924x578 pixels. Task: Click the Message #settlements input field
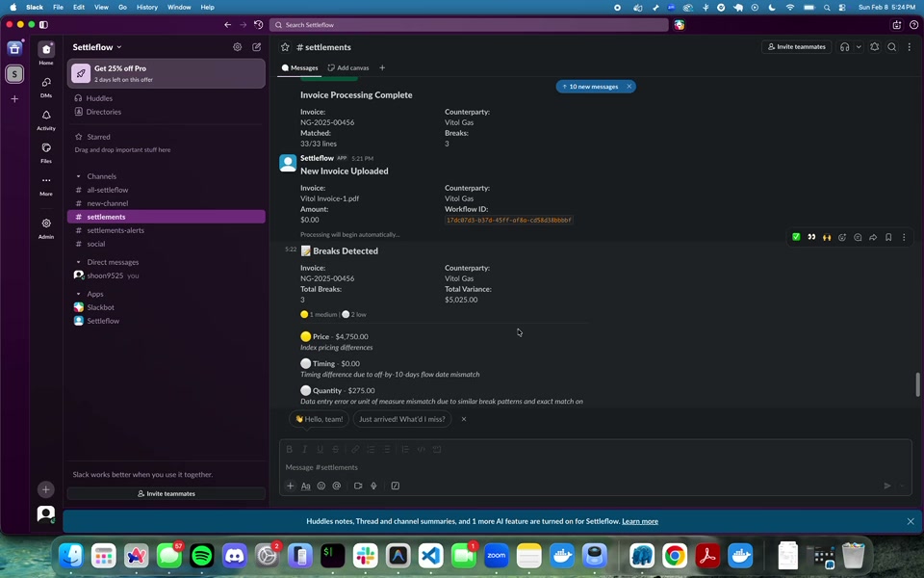[x=577, y=467]
